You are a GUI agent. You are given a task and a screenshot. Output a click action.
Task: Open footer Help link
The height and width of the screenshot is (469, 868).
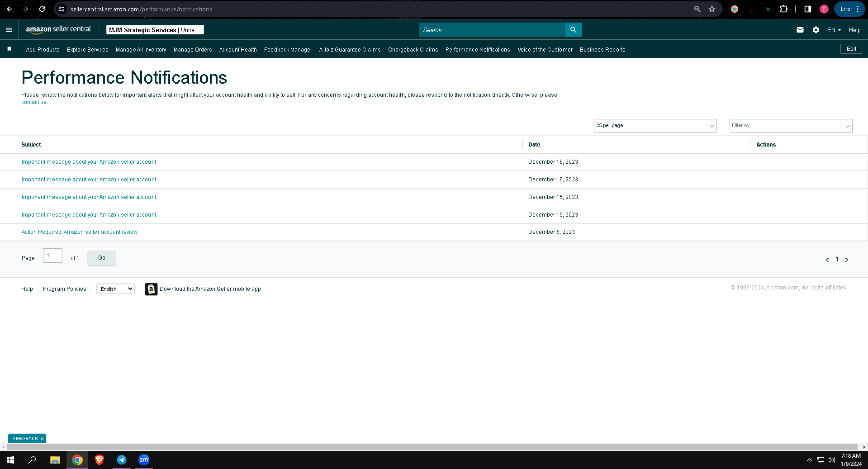pos(27,289)
